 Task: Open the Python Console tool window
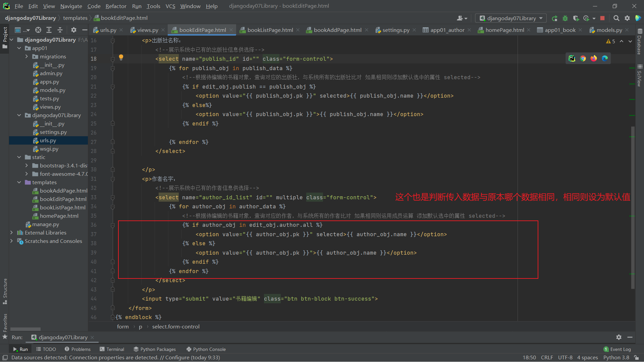pyautogui.click(x=206, y=349)
